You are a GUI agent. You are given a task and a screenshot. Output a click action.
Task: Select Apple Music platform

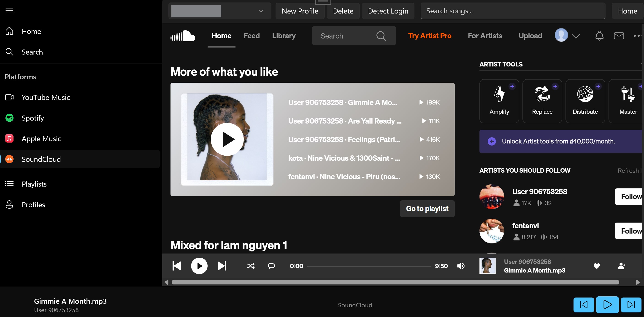click(x=80, y=138)
